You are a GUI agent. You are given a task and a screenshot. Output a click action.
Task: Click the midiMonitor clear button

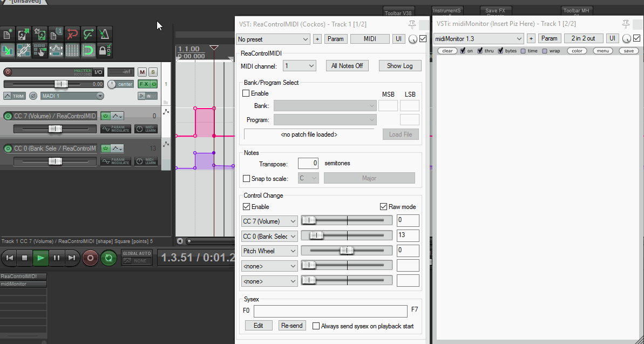coord(448,51)
